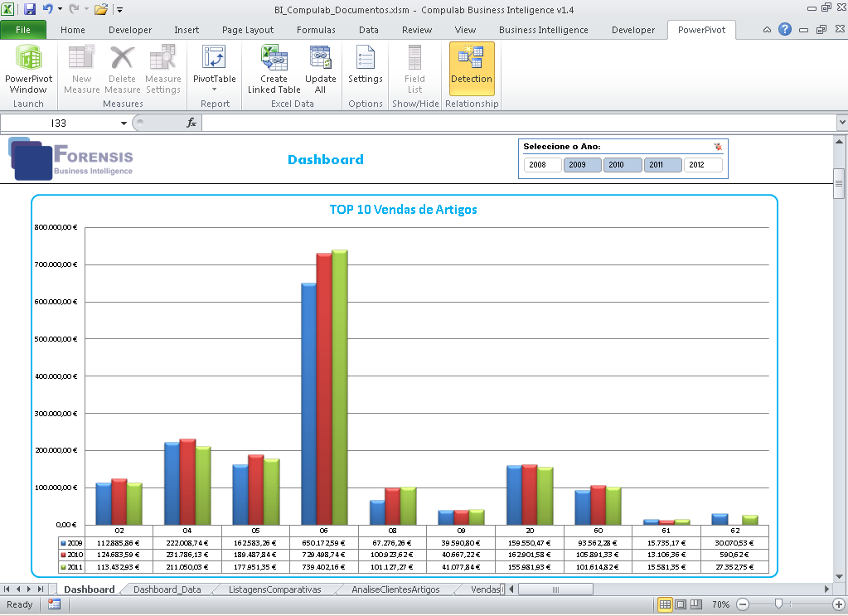Click the Save icon in quick access toolbar

coord(30,9)
